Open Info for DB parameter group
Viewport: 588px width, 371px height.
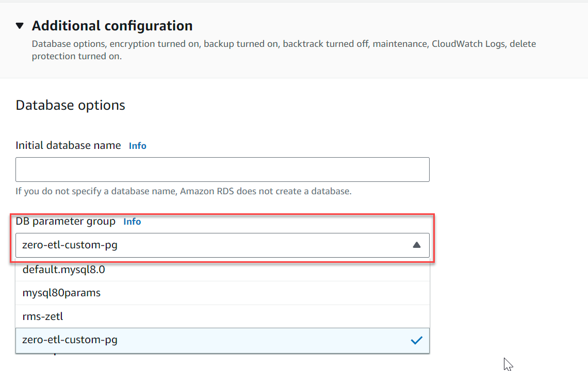coord(132,222)
